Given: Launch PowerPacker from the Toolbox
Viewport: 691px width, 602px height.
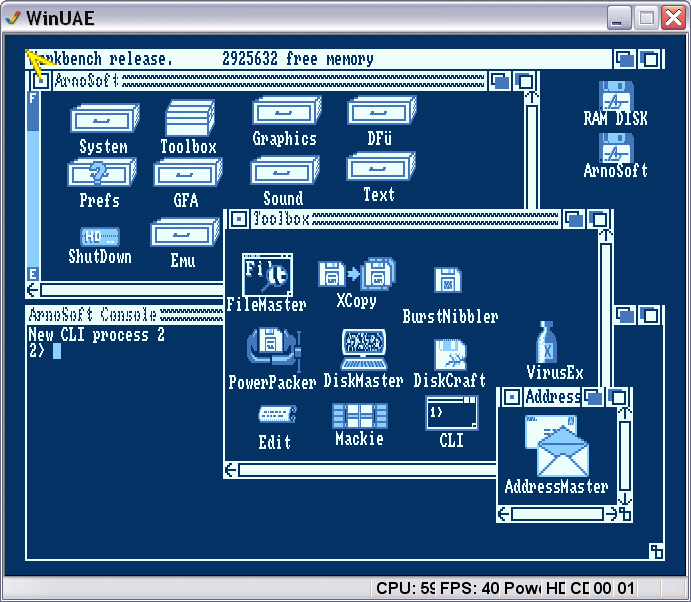Looking at the screenshot, I should coord(274,349).
